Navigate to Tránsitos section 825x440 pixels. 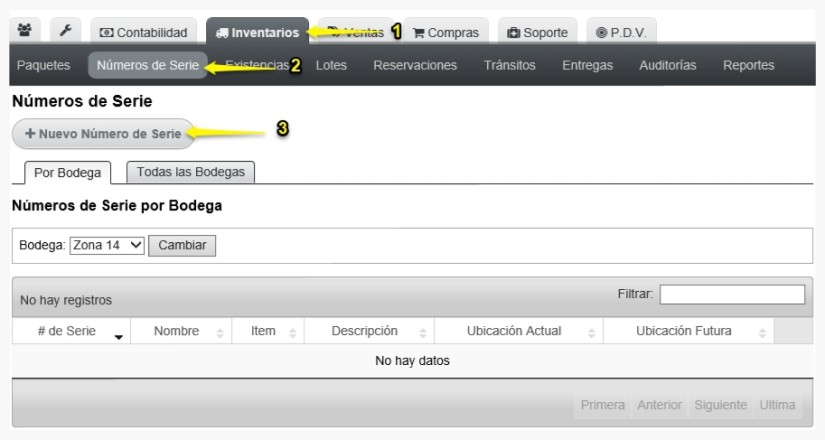tap(509, 65)
